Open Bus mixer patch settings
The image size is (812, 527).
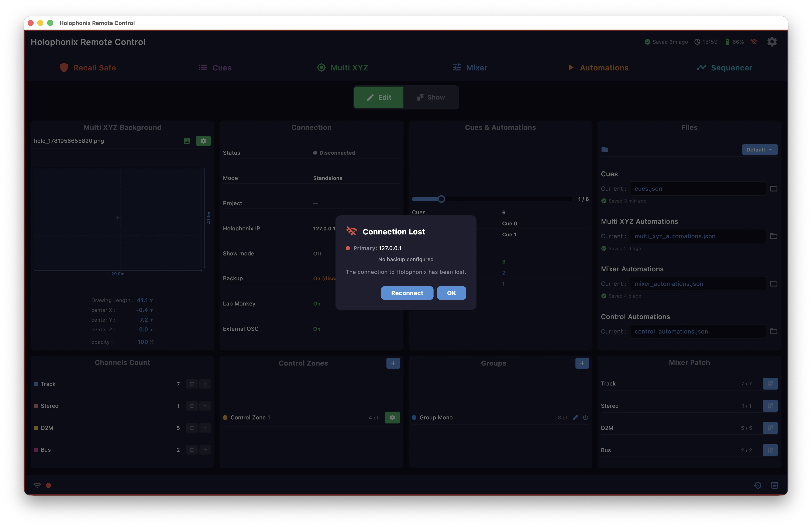pyautogui.click(x=770, y=450)
